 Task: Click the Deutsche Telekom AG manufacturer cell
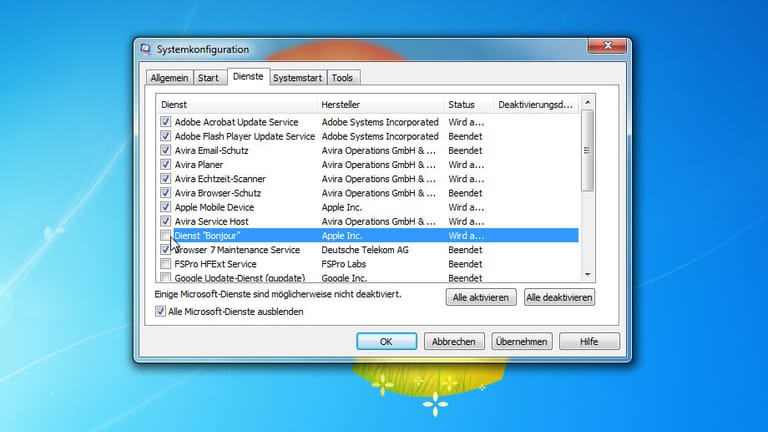click(365, 250)
